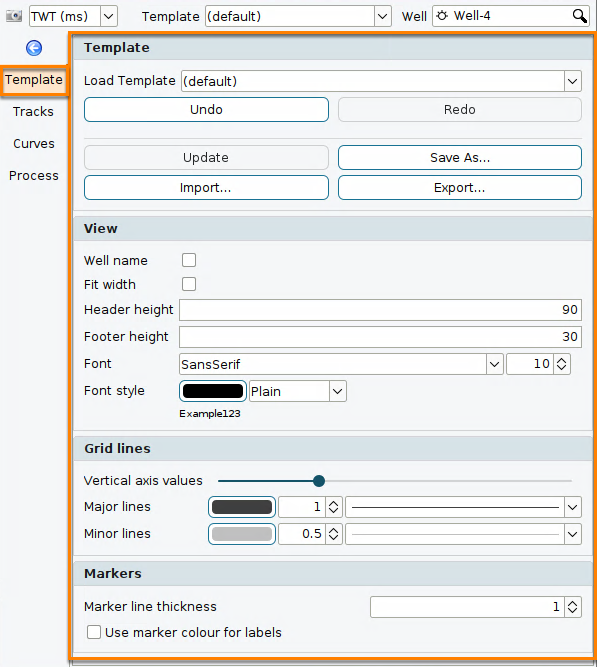The width and height of the screenshot is (597, 667).
Task: Click the Save As... button
Action: pyautogui.click(x=460, y=157)
